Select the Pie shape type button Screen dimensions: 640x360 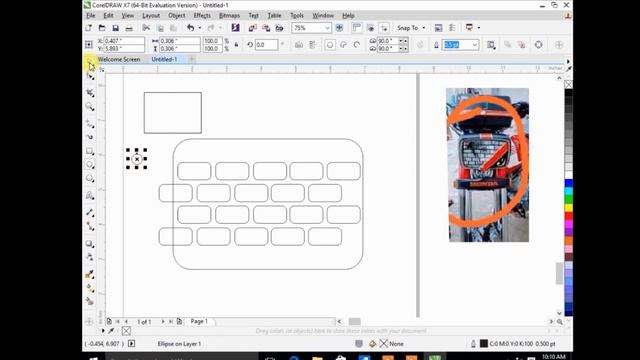[x=343, y=44]
